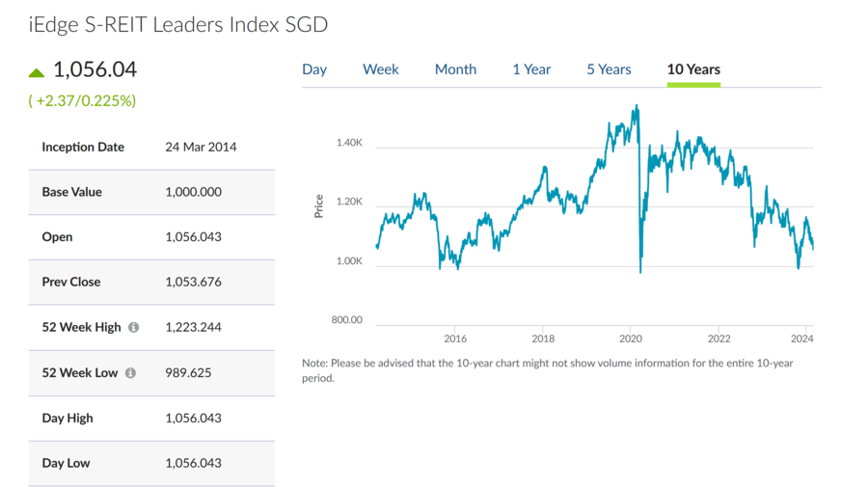Viewport: 868px width, 487px height.
Task: Click the 1.00K price axis label
Action: [349, 261]
